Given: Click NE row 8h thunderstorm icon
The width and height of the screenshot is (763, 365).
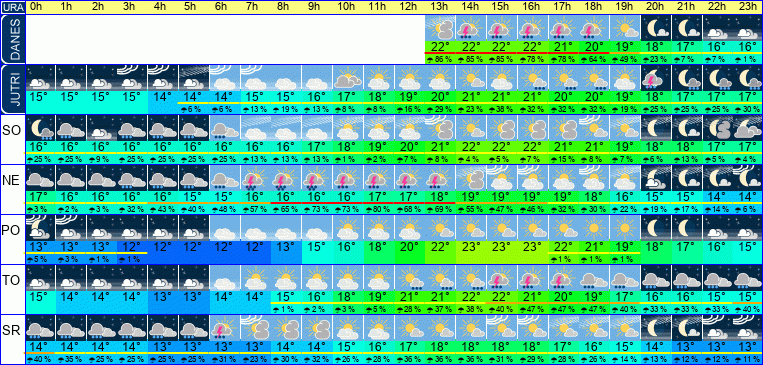Looking at the screenshot, I should 286,179.
